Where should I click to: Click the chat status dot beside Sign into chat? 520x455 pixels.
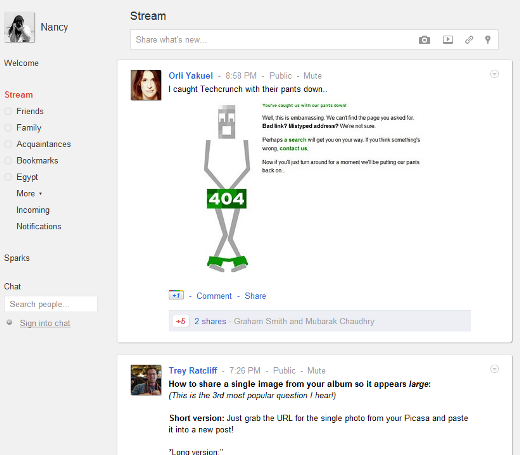9,322
